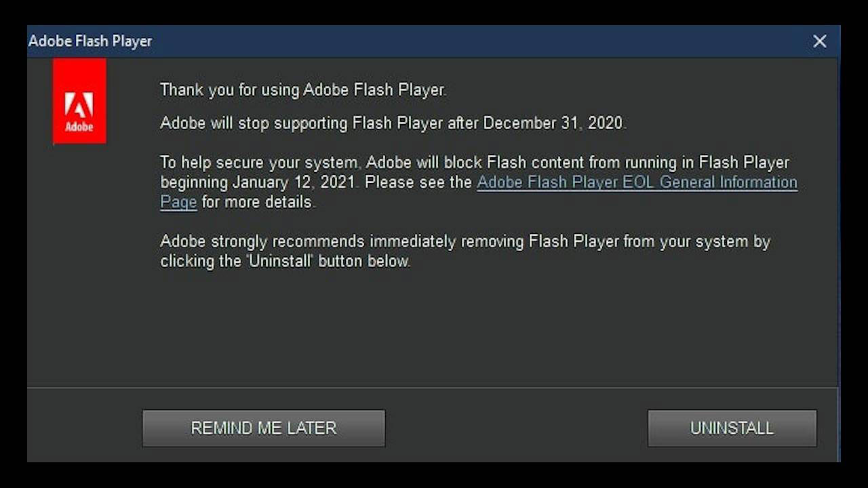Click the X to close the dialog
Image resolution: width=868 pixels, height=488 pixels.
820,41
